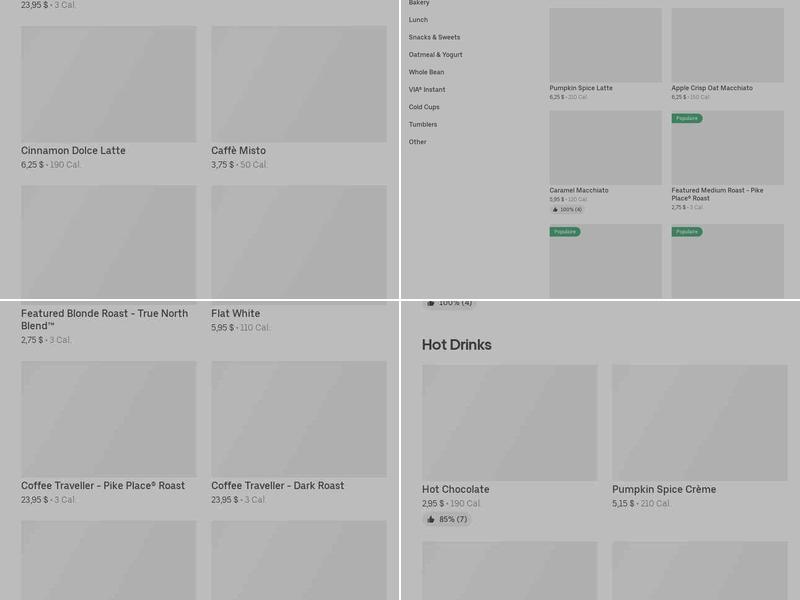Click the 2,75 $ price under Featured Blonde Roast

[x=32, y=340]
